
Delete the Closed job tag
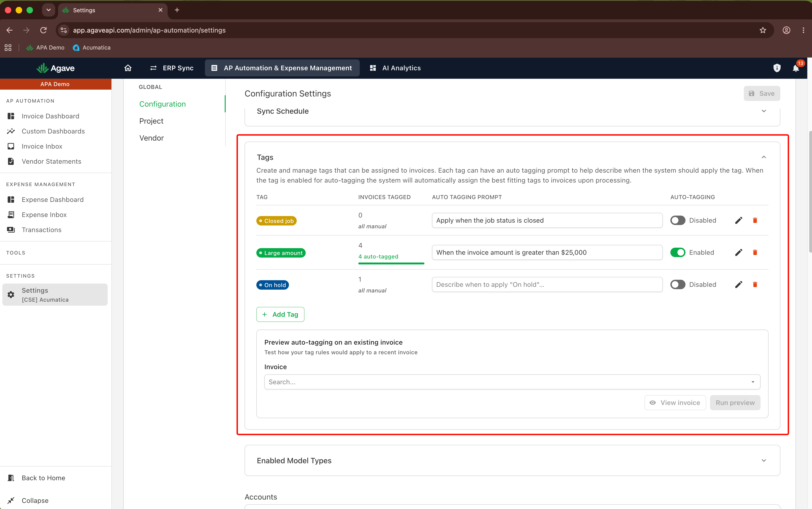coord(755,221)
